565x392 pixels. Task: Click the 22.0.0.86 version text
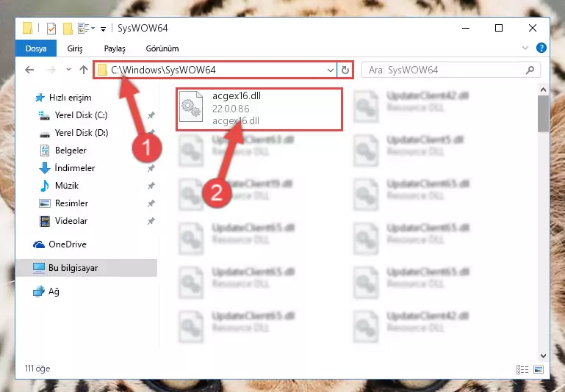coord(231,109)
